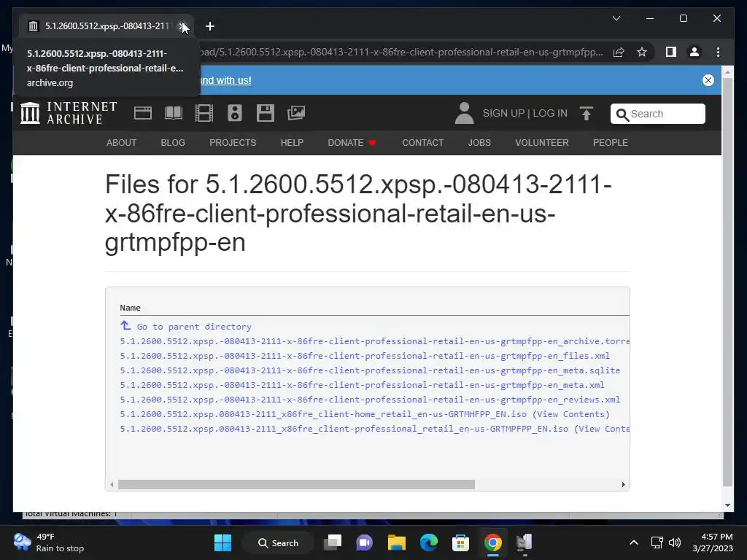Click the user avatar icon

464,113
